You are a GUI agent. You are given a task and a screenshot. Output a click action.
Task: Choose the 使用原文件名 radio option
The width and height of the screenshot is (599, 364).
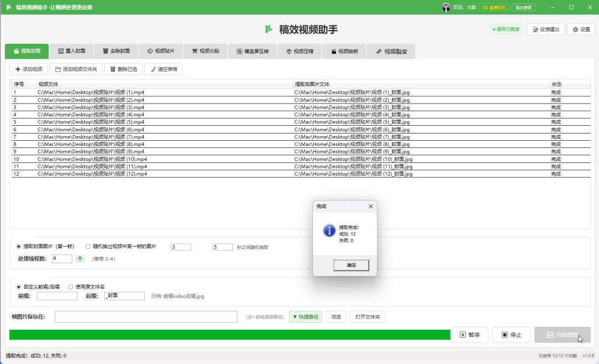(70, 286)
